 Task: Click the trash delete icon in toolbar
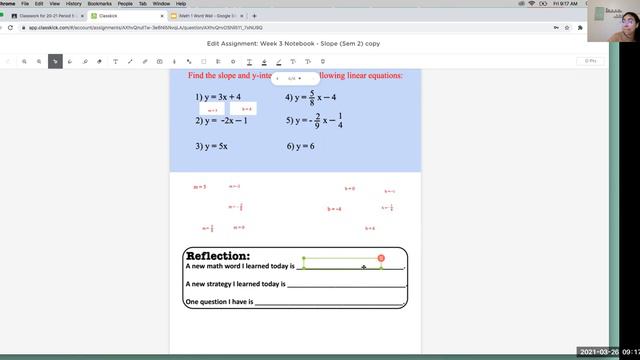pyautogui.click(x=323, y=62)
